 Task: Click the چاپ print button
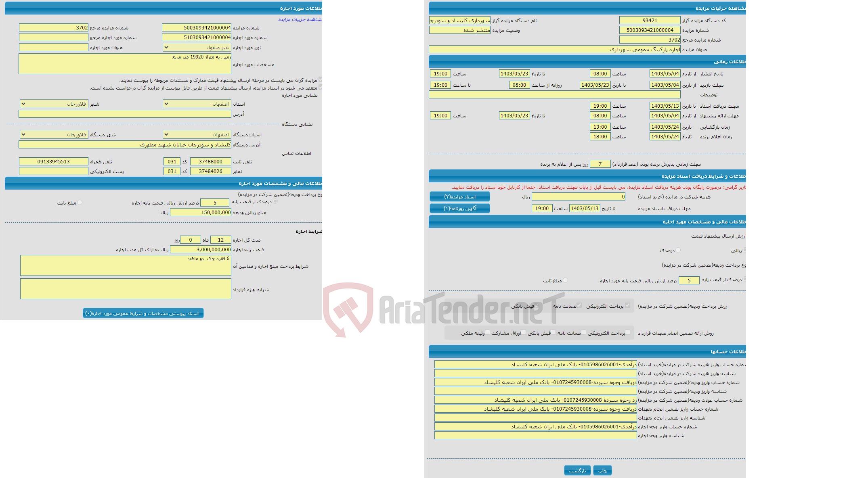tap(603, 470)
